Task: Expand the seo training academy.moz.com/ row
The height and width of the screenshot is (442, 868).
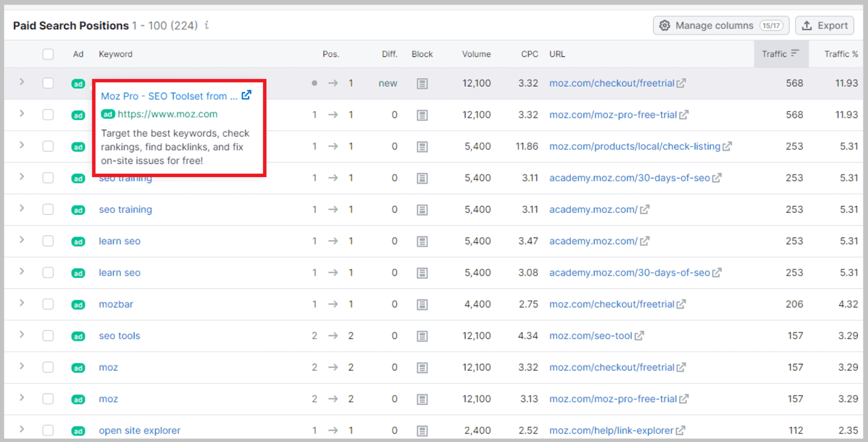Action: click(22, 208)
